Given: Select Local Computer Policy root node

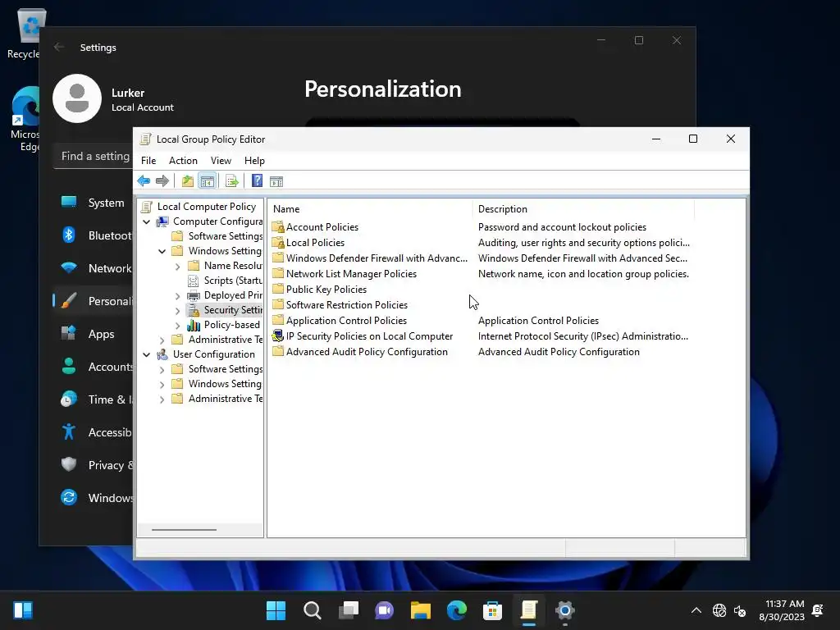Looking at the screenshot, I should [207, 206].
